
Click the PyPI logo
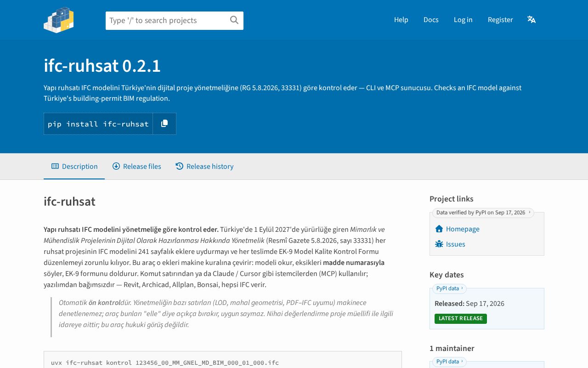59,20
